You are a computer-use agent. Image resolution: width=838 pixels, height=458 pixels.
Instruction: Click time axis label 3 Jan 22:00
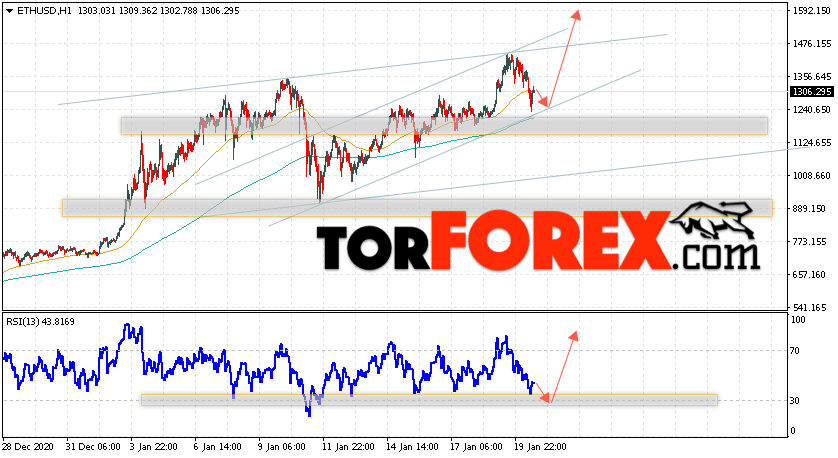tap(154, 447)
